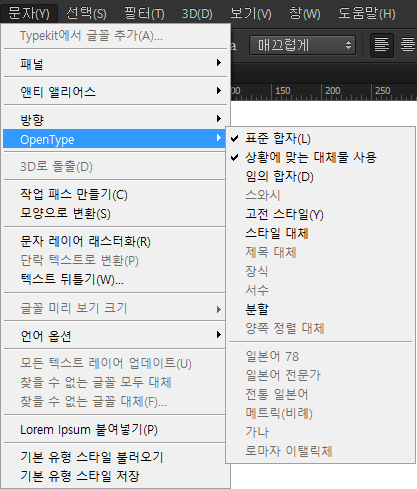Viewport: 417px width, 489px height.
Task: Open the 매끄럽게 anti-aliasing dropdown
Action: 302,45
